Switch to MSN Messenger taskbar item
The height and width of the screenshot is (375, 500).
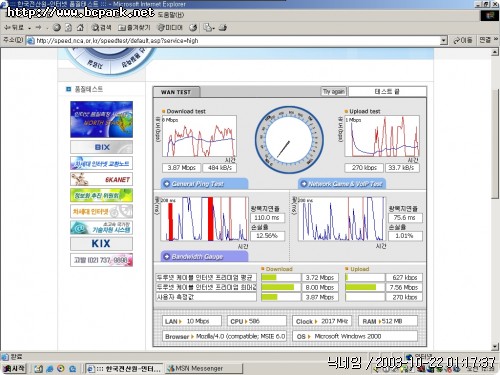click(x=204, y=368)
